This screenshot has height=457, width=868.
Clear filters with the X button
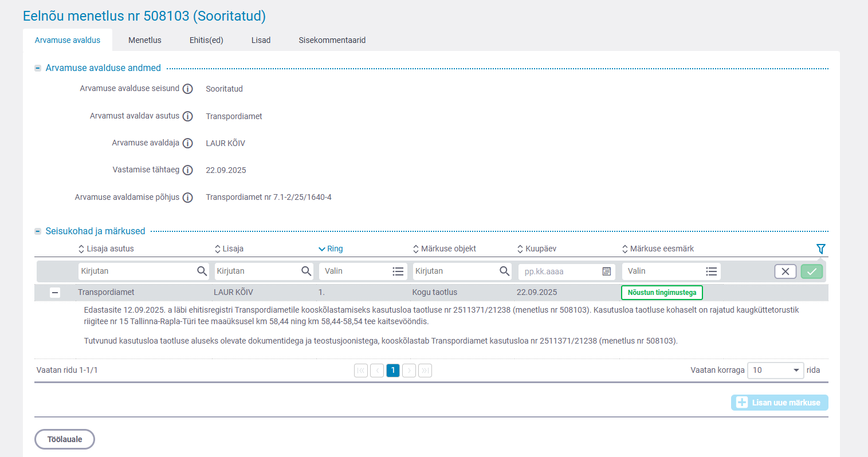pyautogui.click(x=785, y=271)
